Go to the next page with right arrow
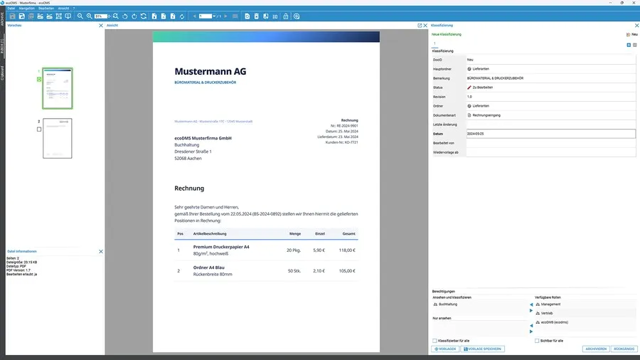The height and width of the screenshot is (360, 640). pyautogui.click(x=225, y=16)
